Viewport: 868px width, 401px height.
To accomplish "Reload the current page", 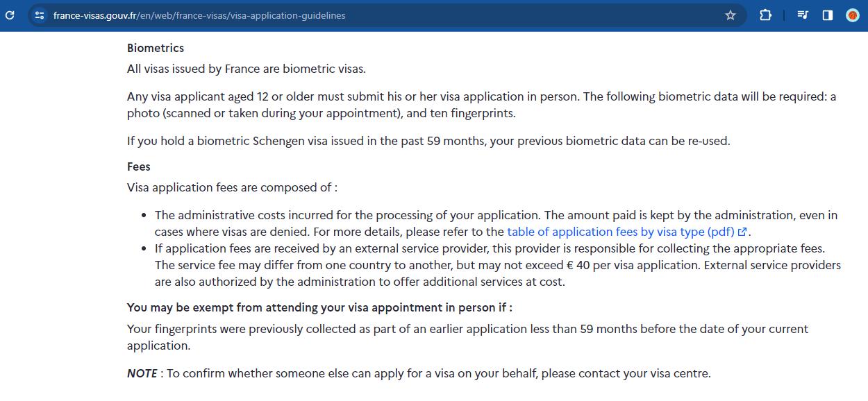I will (10, 15).
